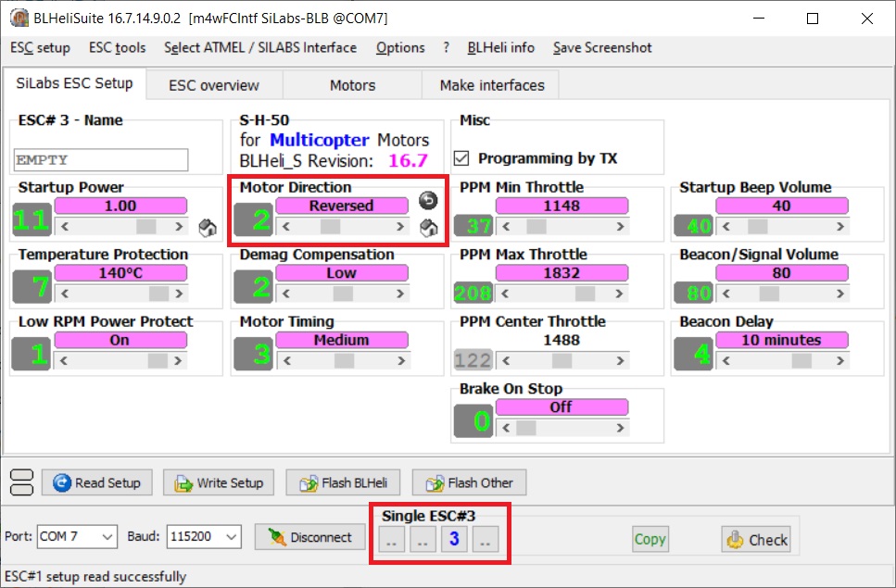Click the Flash Other button

pyautogui.click(x=469, y=483)
